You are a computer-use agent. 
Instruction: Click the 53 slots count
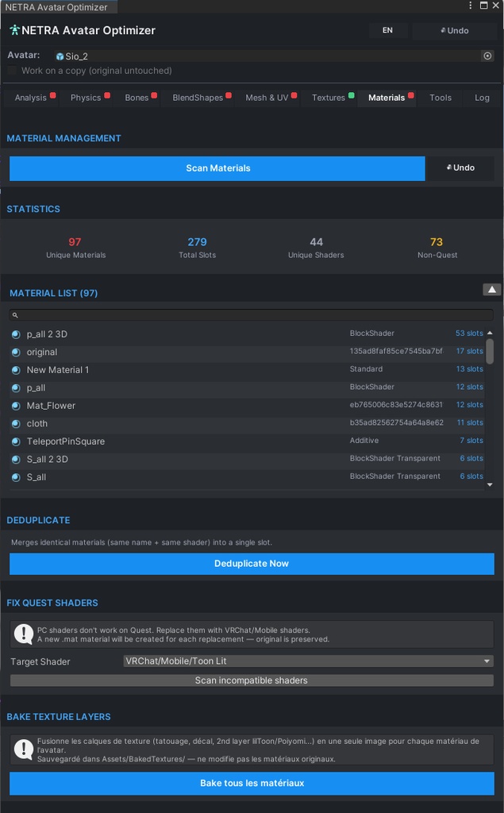coord(469,333)
